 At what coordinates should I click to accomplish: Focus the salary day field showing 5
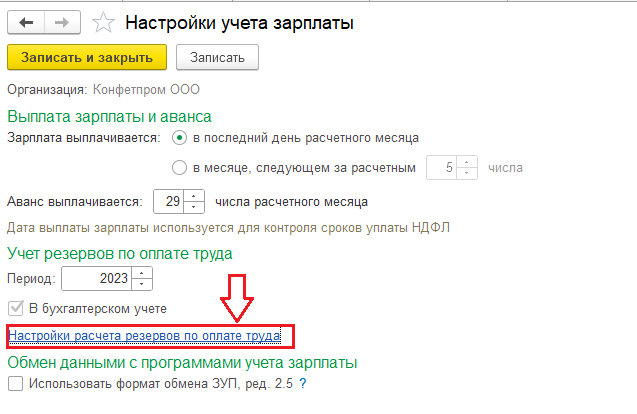coord(442,167)
